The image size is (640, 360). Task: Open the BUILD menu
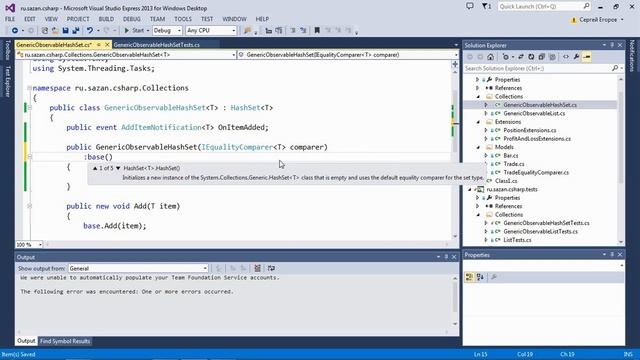pyautogui.click(x=106, y=19)
